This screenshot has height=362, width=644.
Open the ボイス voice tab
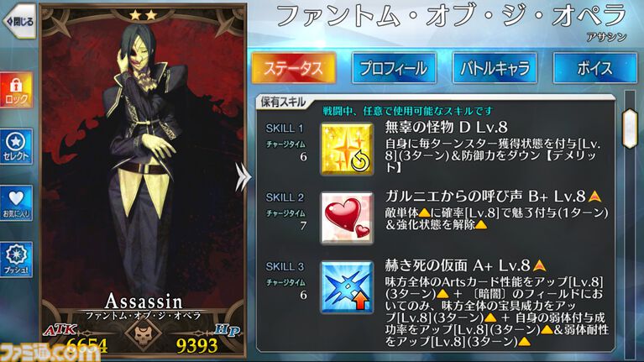595,68
